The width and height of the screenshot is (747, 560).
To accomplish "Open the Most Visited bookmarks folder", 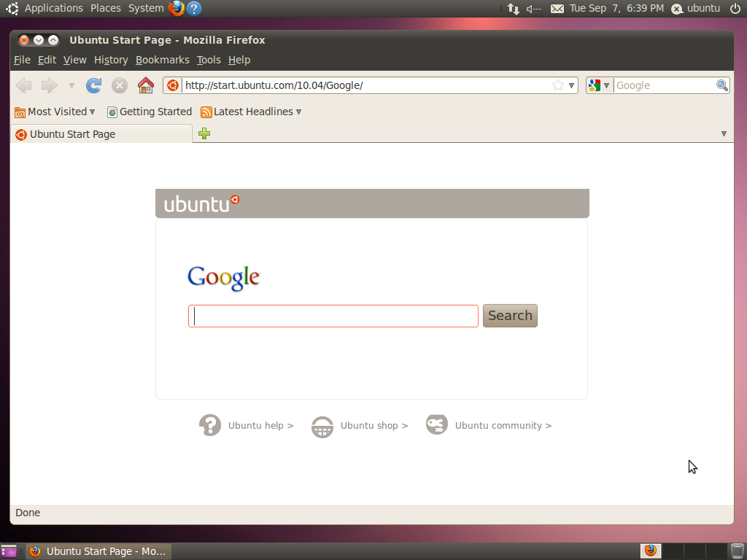I will click(55, 112).
